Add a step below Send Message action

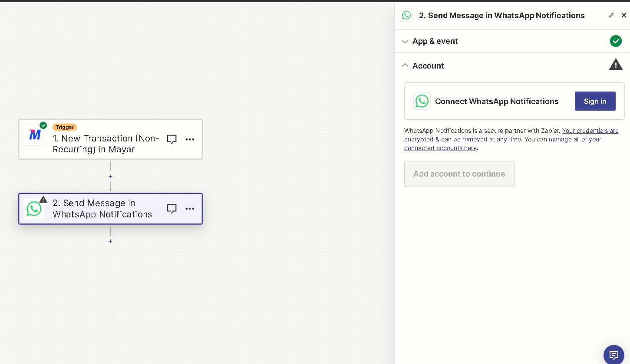[110, 241]
